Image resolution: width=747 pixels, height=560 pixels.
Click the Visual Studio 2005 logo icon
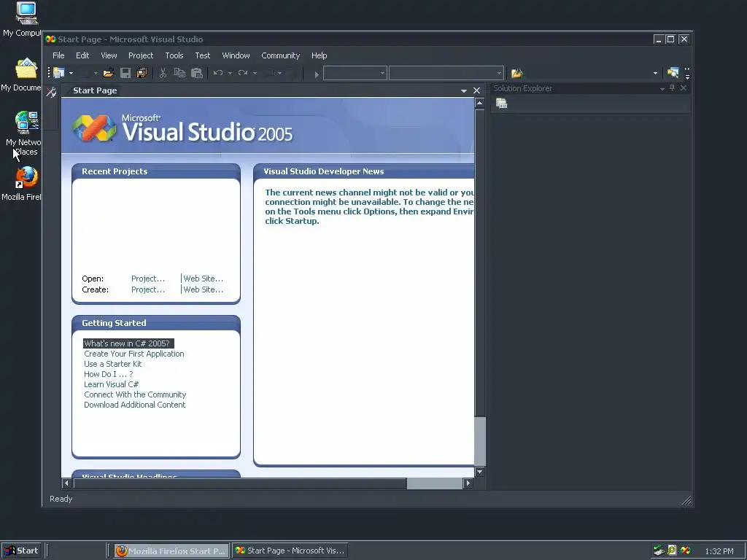[x=94, y=128]
